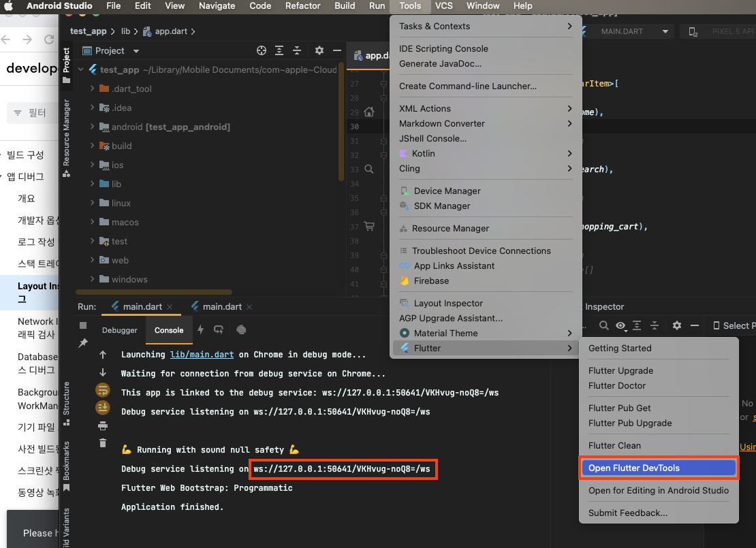Click Resource Manager vertical tool button
The width and height of the screenshot is (756, 548).
[x=67, y=138]
